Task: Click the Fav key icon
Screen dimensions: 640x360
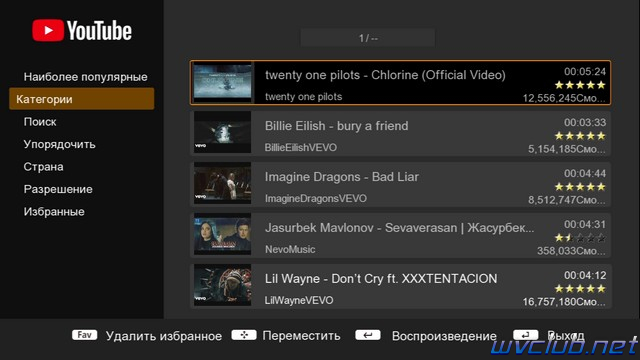Action: 84,335
